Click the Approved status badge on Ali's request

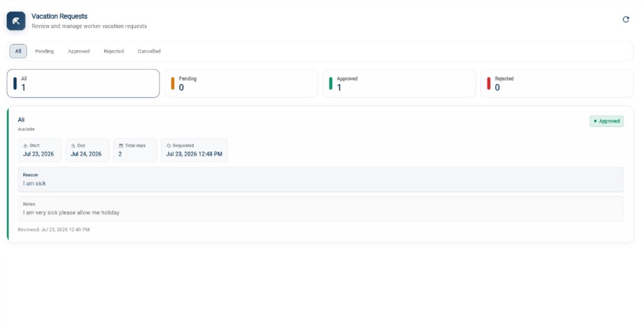coord(607,121)
